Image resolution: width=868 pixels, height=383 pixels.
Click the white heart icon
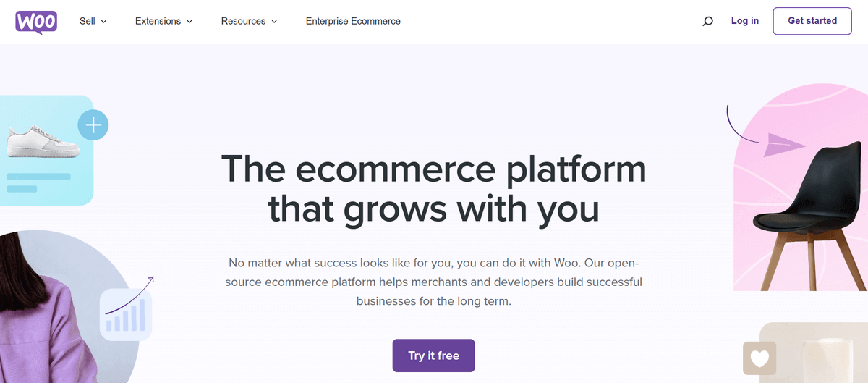tap(759, 358)
